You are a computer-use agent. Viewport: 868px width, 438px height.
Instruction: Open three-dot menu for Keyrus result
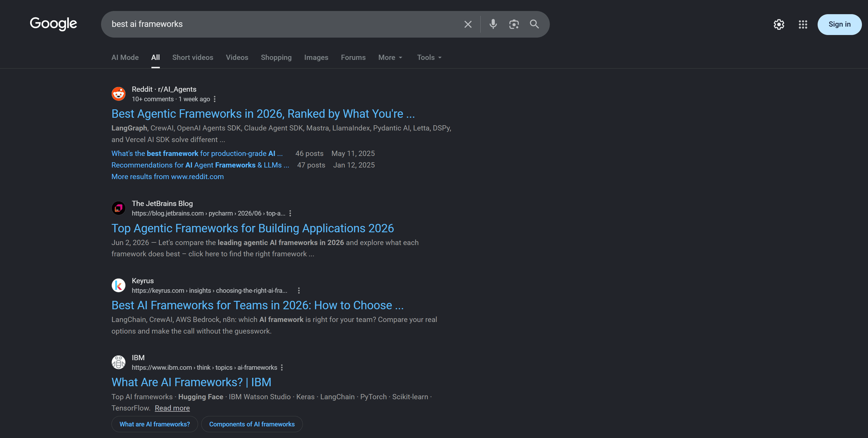299,290
